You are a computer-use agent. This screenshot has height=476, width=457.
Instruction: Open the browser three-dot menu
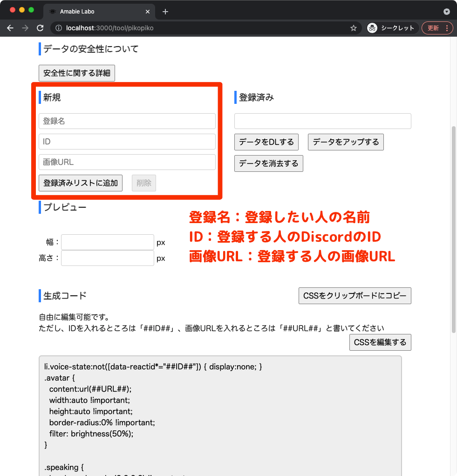point(447,28)
